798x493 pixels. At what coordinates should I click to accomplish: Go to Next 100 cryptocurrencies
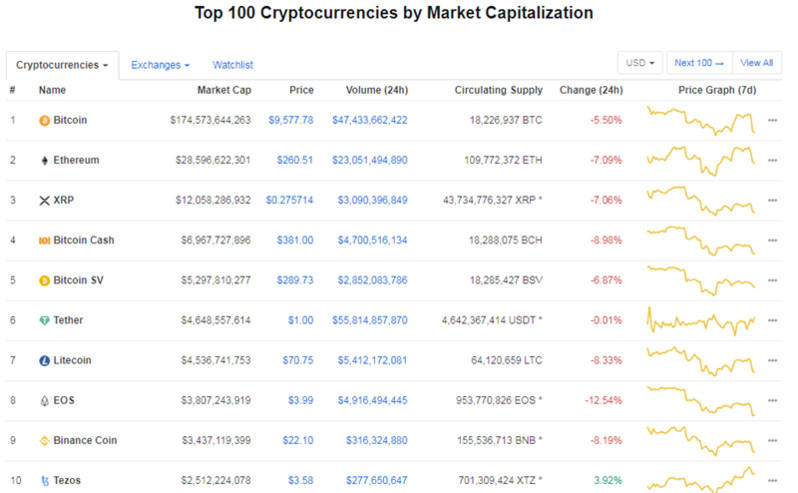click(x=699, y=63)
